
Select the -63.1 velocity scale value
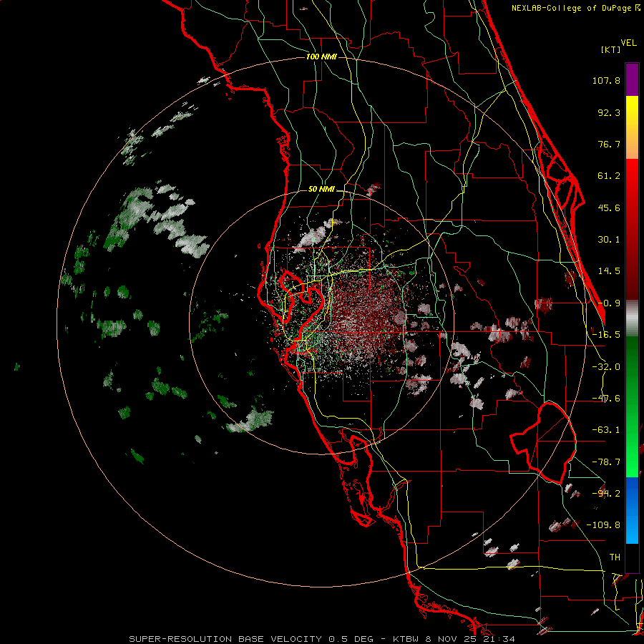[606, 430]
